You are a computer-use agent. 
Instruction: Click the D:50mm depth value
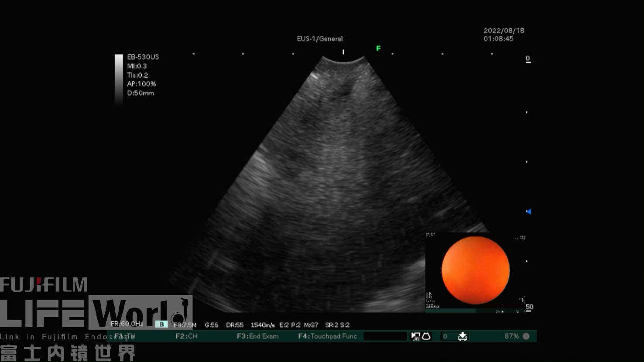click(x=140, y=93)
